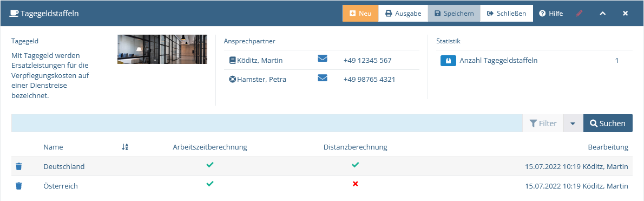Click the envelope icon for Köditz, Martin
This screenshot has width=644, height=201.
coord(323,59)
